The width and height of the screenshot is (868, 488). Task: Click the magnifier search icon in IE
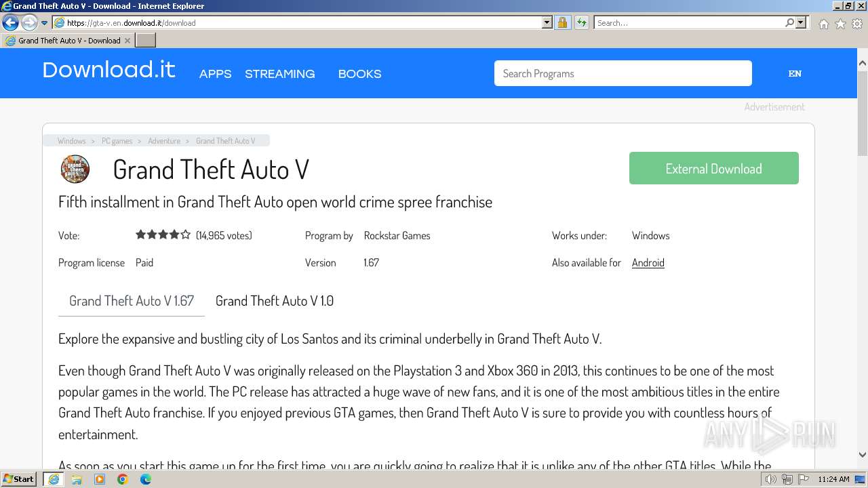789,22
